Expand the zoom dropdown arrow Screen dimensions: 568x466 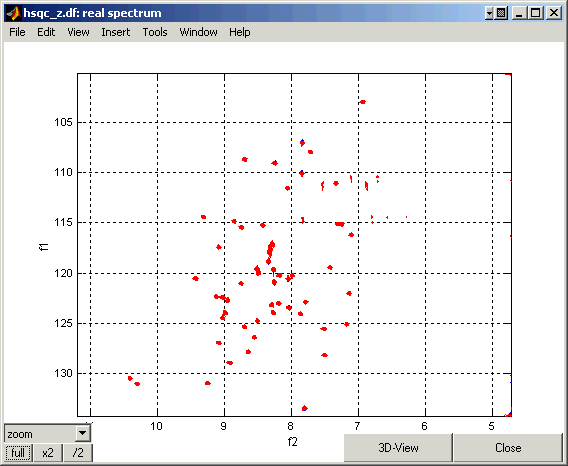coord(83,433)
